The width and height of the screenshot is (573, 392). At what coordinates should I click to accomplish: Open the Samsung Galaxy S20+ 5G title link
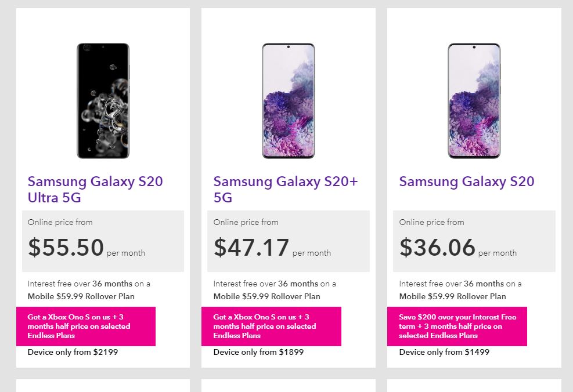click(286, 190)
